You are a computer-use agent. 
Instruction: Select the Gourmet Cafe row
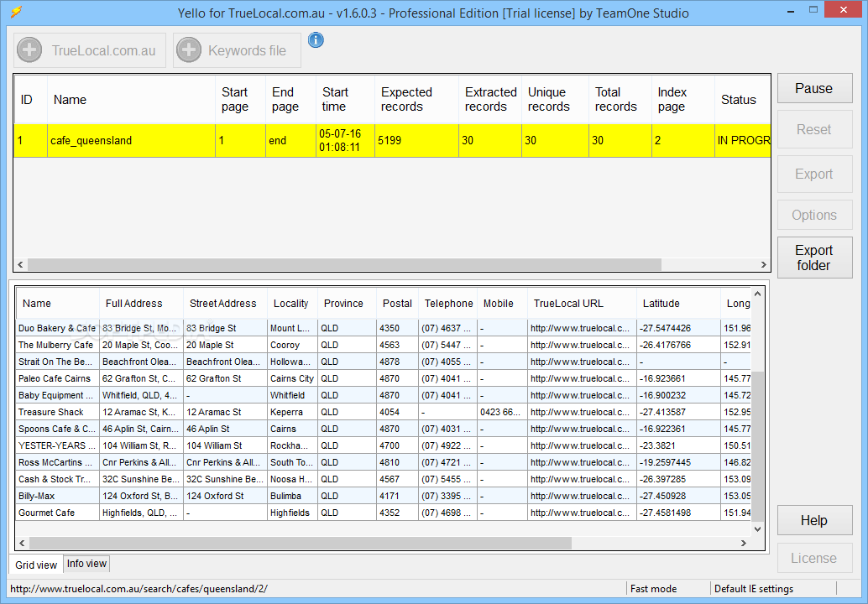(383, 513)
